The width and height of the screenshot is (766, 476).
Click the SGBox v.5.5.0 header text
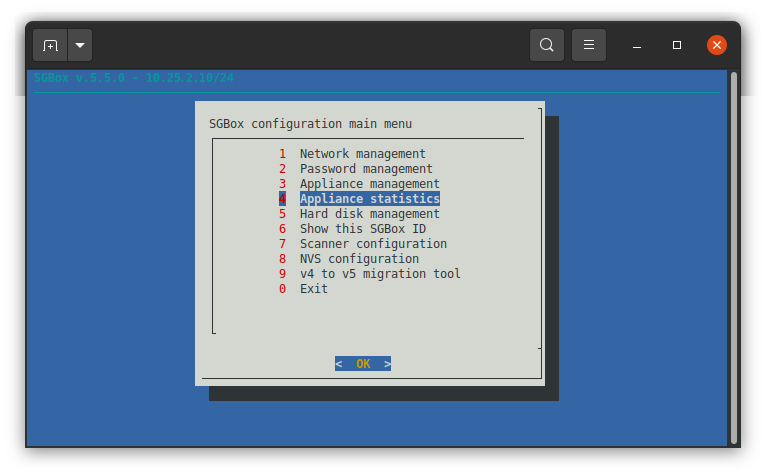(134, 78)
